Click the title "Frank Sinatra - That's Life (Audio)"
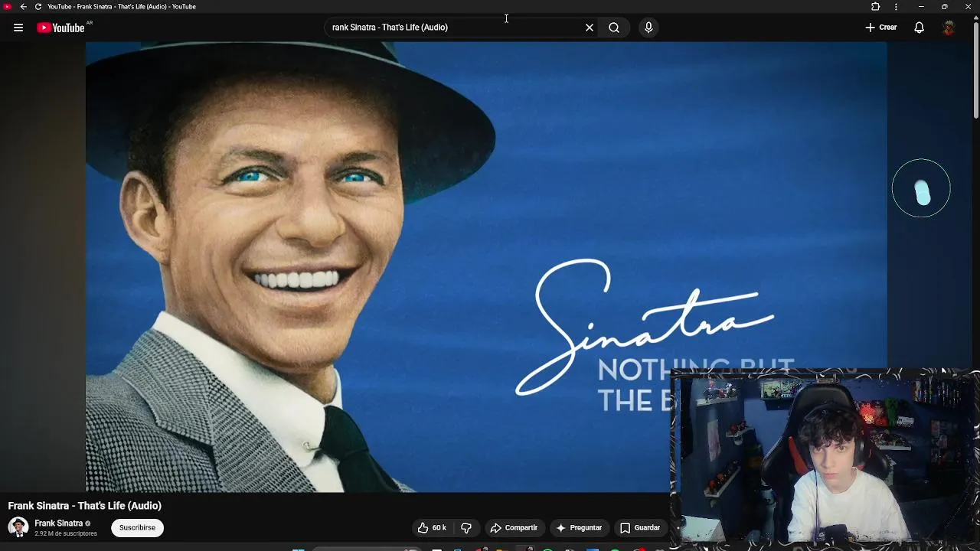The image size is (980, 551). (85, 506)
